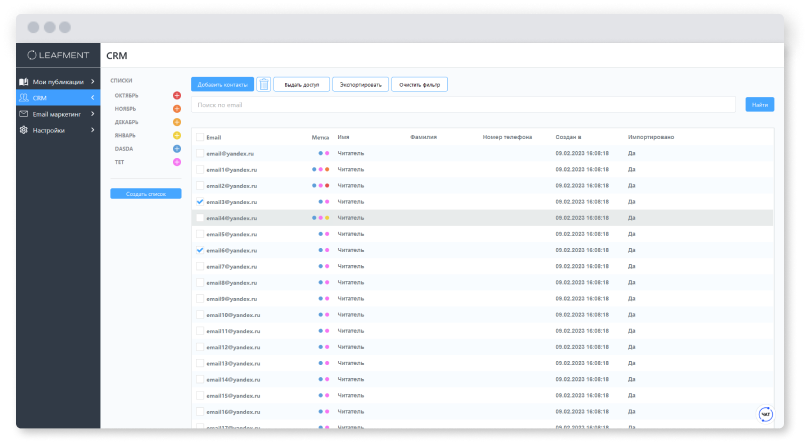Screen dimensions: 808x443
Task: Click the email15@yandex.ru address
Action: [233, 396]
